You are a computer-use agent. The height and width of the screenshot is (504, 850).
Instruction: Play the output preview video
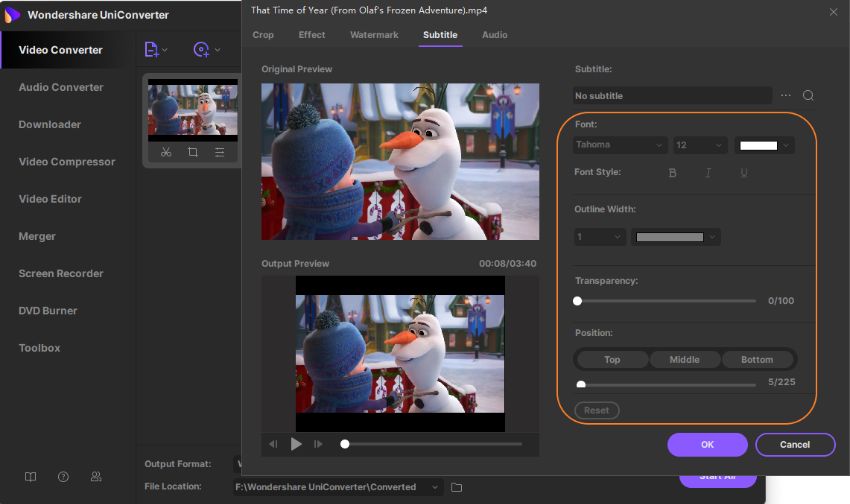click(x=296, y=444)
